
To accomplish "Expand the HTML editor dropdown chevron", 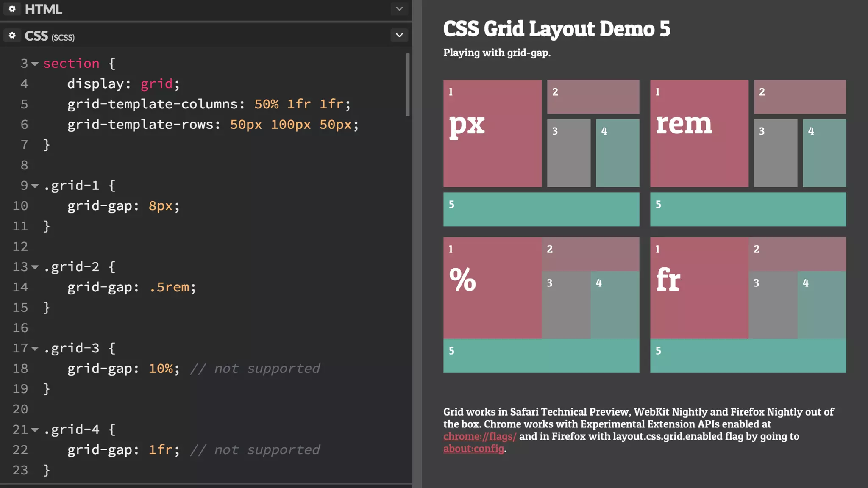I will (x=399, y=9).
